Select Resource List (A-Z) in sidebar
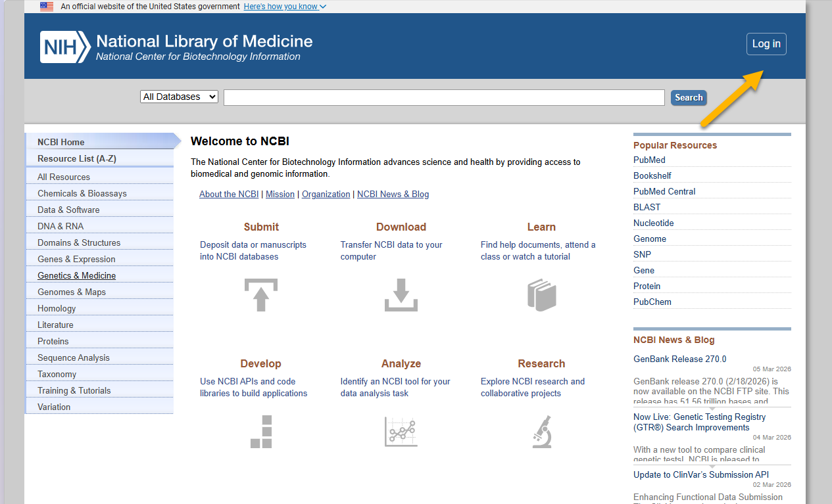This screenshot has height=504, width=832. coord(76,158)
